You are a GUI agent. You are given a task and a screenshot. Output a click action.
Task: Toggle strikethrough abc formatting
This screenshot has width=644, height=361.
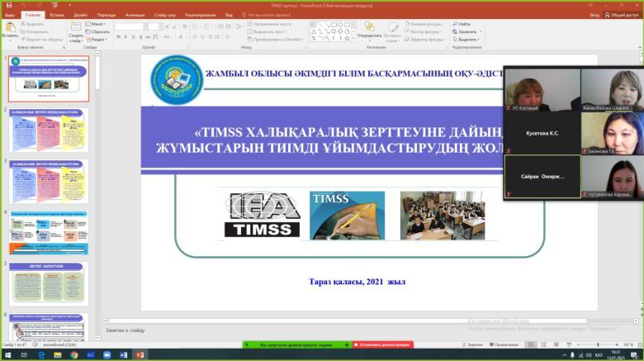[148, 37]
